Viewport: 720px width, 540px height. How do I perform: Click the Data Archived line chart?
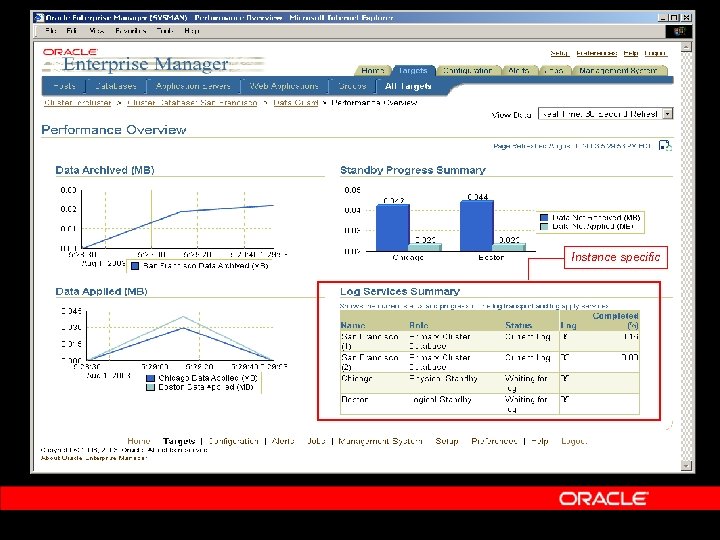click(178, 219)
